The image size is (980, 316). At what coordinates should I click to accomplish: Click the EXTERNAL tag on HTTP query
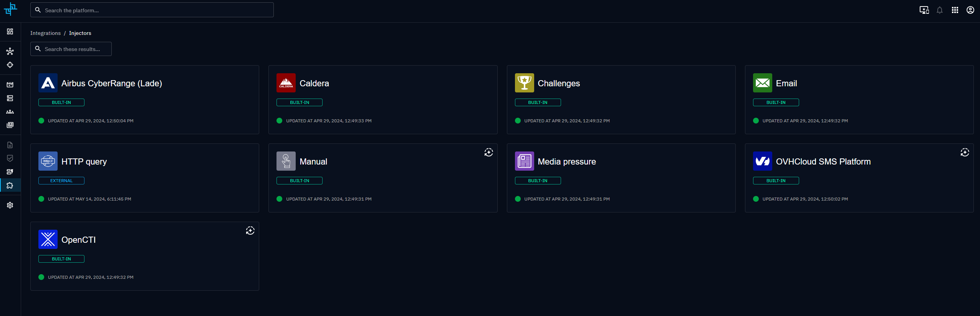tap(61, 181)
